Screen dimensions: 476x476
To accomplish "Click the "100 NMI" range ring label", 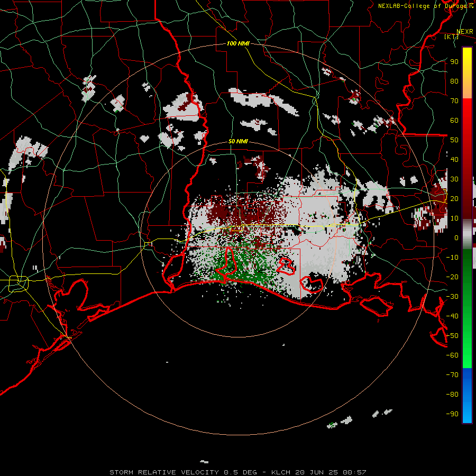I will point(238,43).
